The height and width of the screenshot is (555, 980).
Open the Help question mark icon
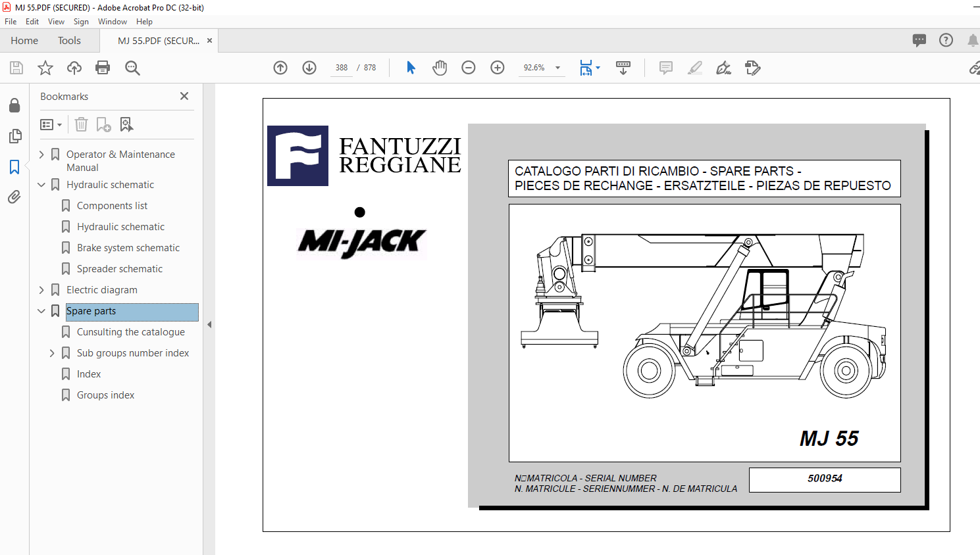pyautogui.click(x=946, y=40)
